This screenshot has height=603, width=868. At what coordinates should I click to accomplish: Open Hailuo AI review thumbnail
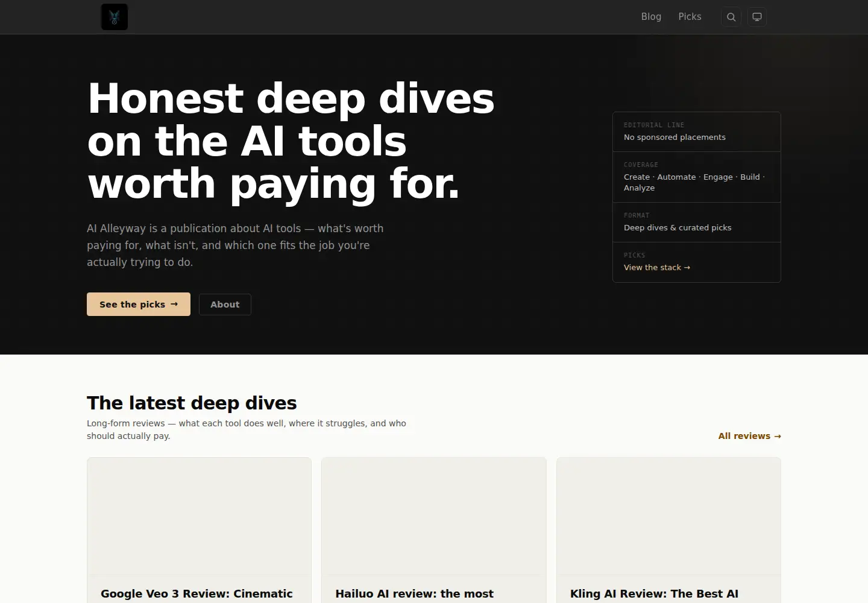click(x=434, y=516)
